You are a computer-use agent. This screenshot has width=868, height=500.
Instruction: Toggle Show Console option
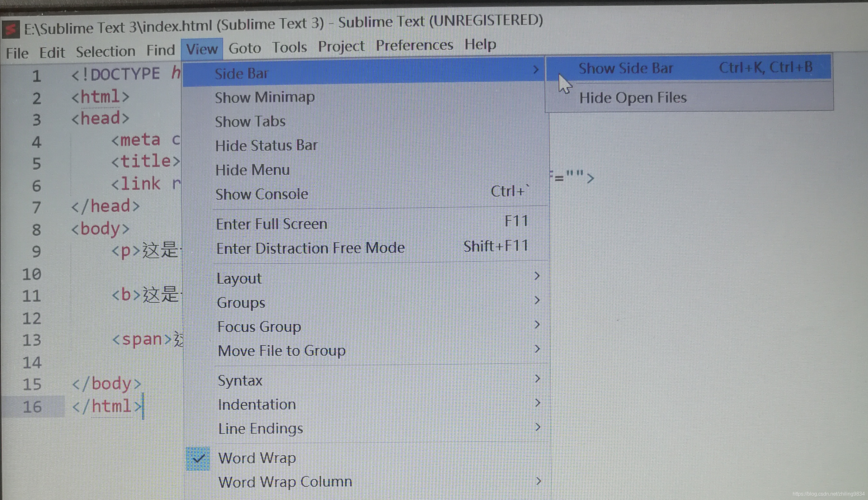pos(366,194)
